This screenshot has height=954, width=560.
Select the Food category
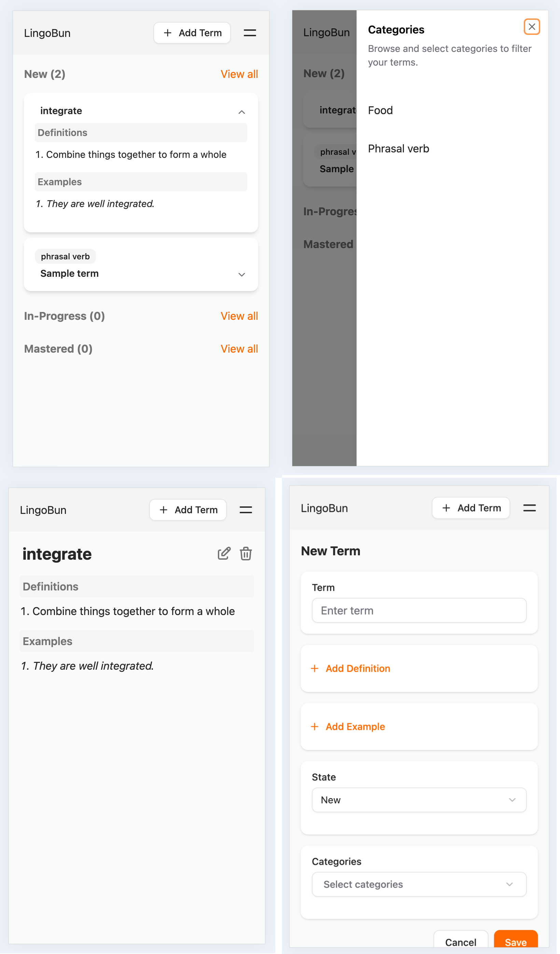pyautogui.click(x=380, y=111)
